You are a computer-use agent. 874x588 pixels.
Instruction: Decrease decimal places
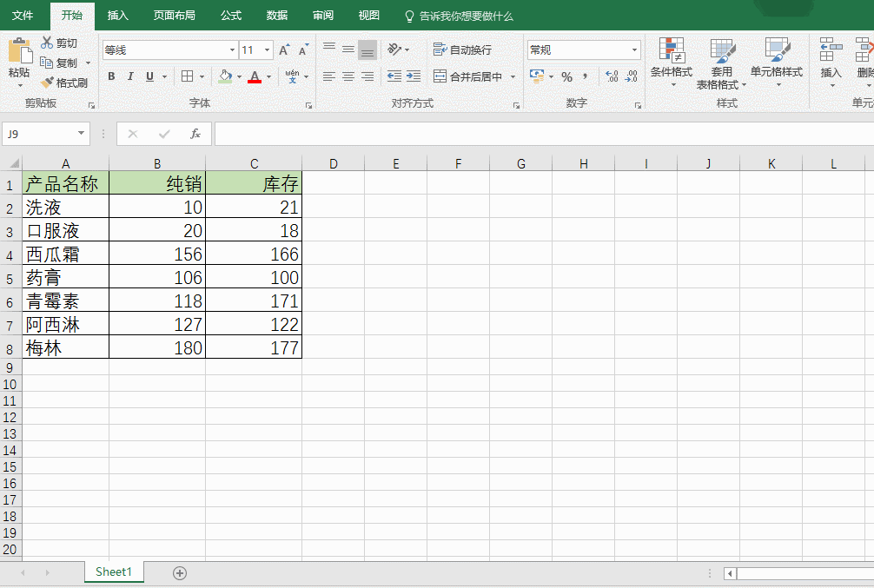(x=632, y=76)
